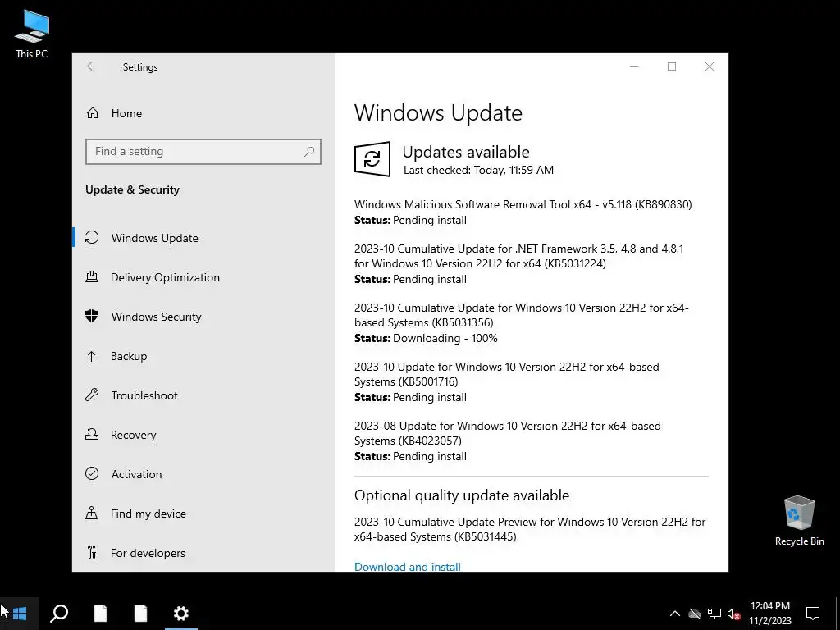Select the KB5031356 cumulative update text
Viewport: 840px width, 630px height.
[x=521, y=315]
